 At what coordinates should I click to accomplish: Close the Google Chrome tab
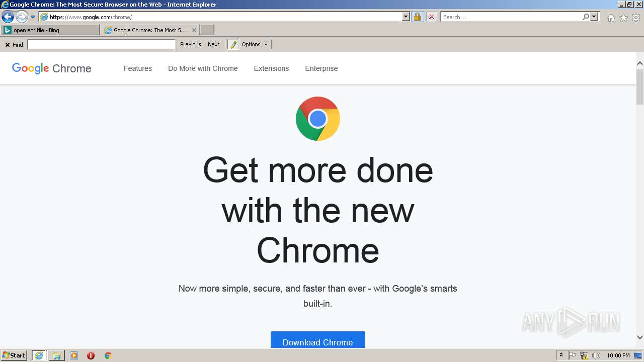tap(194, 30)
